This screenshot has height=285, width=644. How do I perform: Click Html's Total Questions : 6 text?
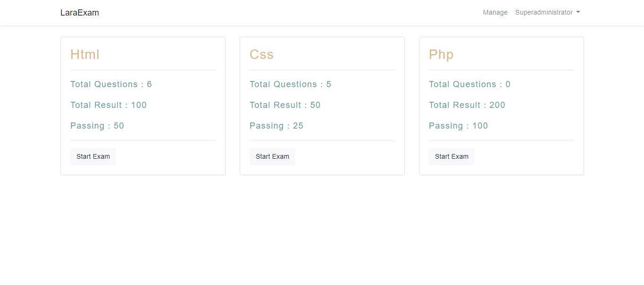(111, 84)
